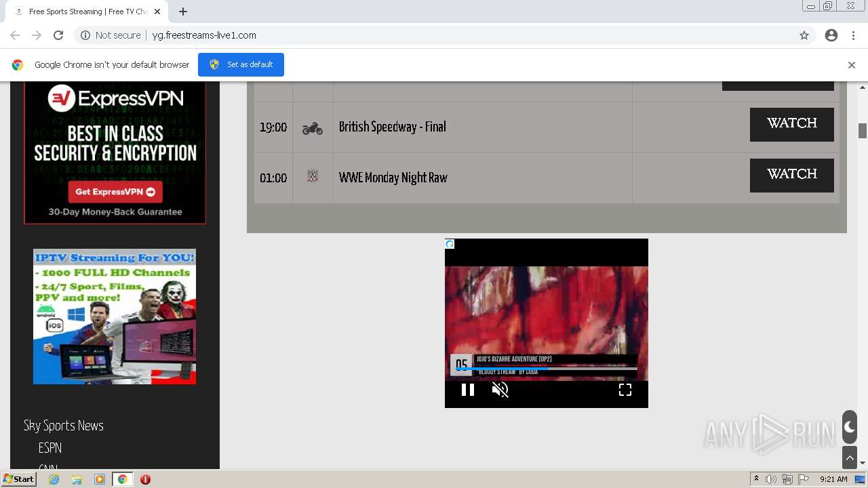Open the media player taskbar icon
The height and width of the screenshot is (488, 868).
100,479
